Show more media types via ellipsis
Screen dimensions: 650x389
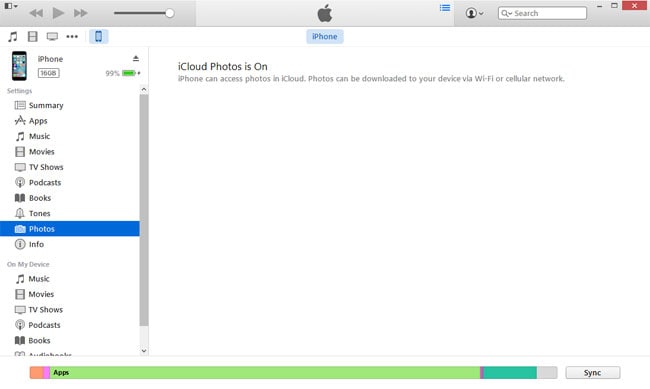click(72, 36)
